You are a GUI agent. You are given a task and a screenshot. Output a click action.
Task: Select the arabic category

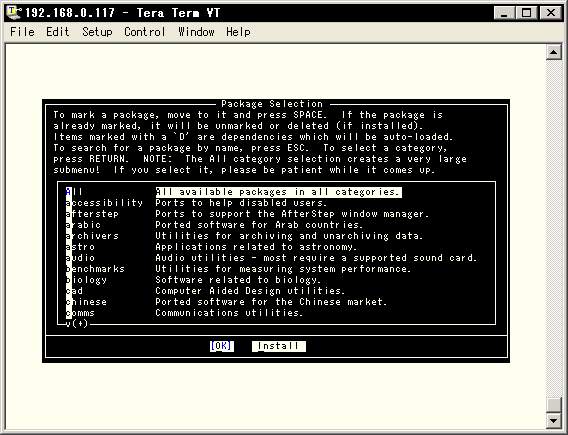(83, 225)
